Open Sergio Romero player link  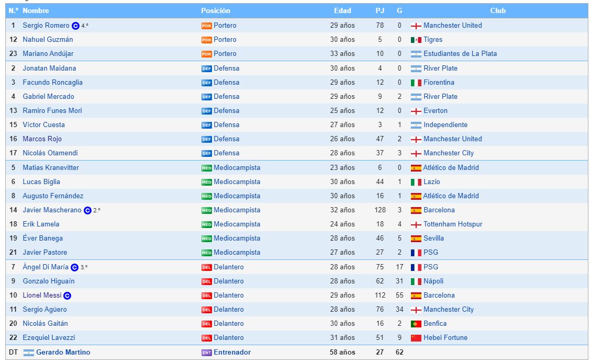click(x=46, y=25)
